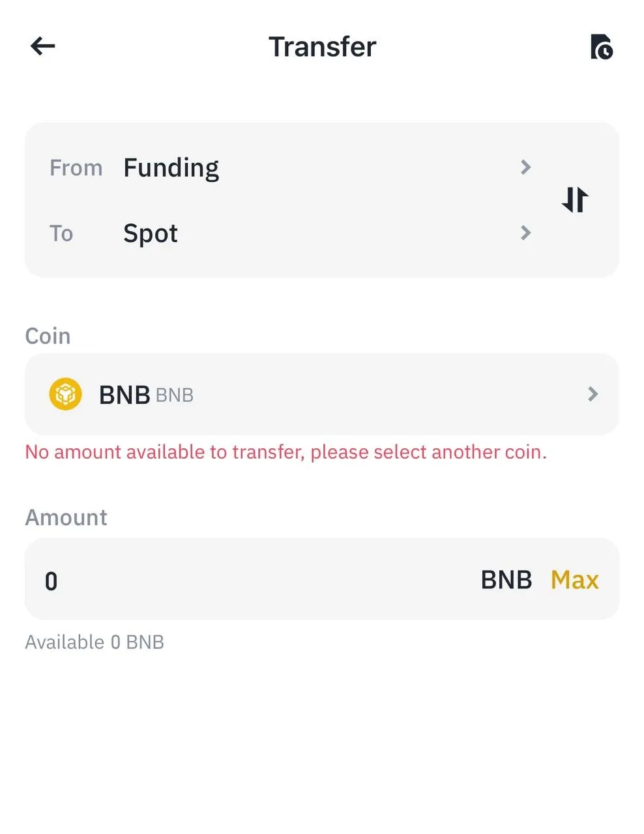The width and height of the screenshot is (644, 834).
Task: Click the Amount section label
Action: pyautogui.click(x=66, y=517)
